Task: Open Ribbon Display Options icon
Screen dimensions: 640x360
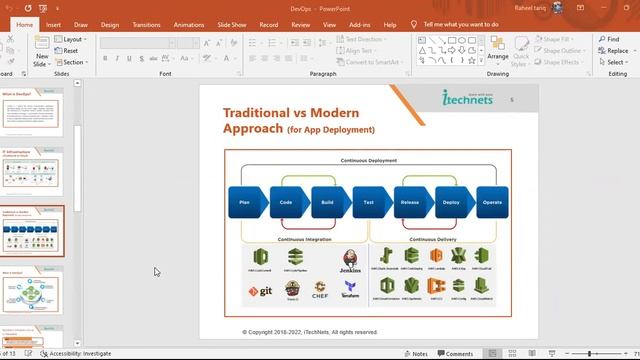Action: click(x=580, y=8)
